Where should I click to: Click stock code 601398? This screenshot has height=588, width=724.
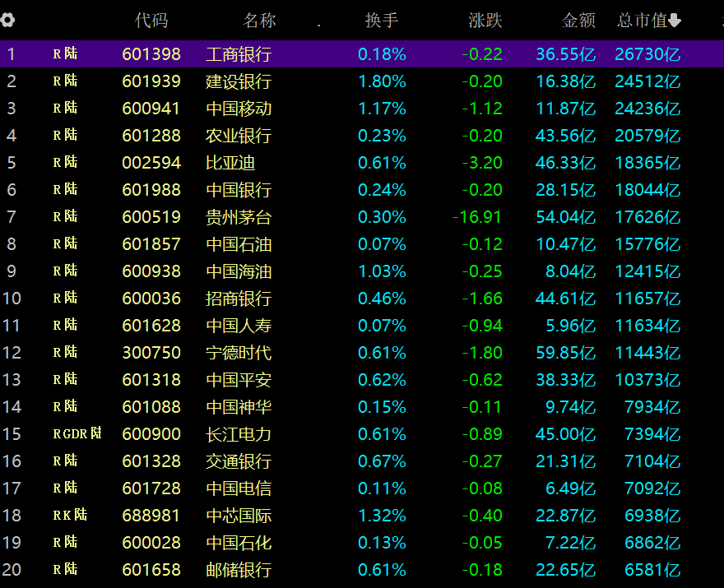pos(151,54)
